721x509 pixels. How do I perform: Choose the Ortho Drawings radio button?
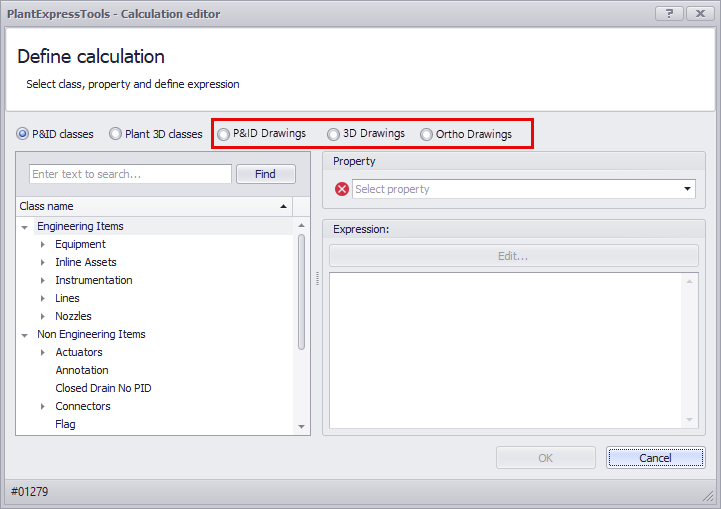[427, 134]
